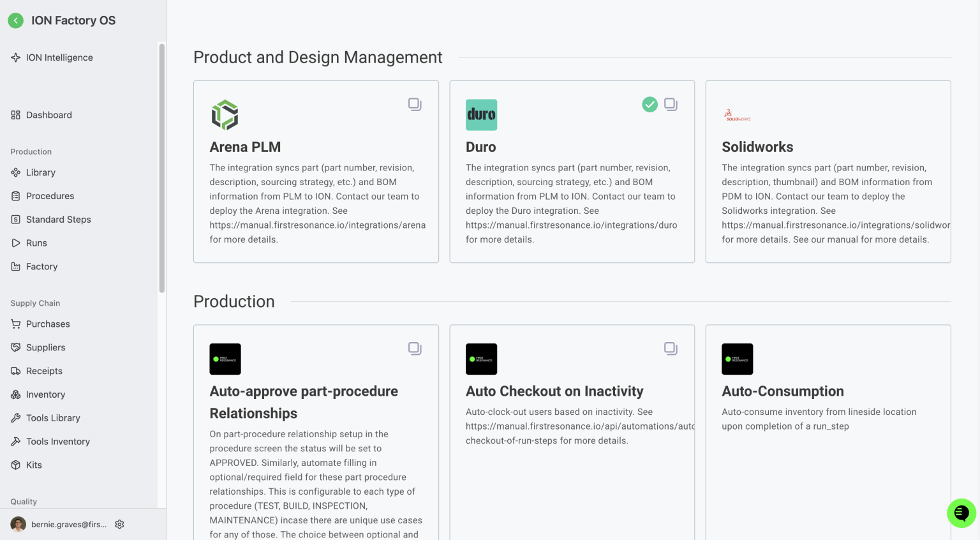Click the Runs play icon

click(x=15, y=243)
